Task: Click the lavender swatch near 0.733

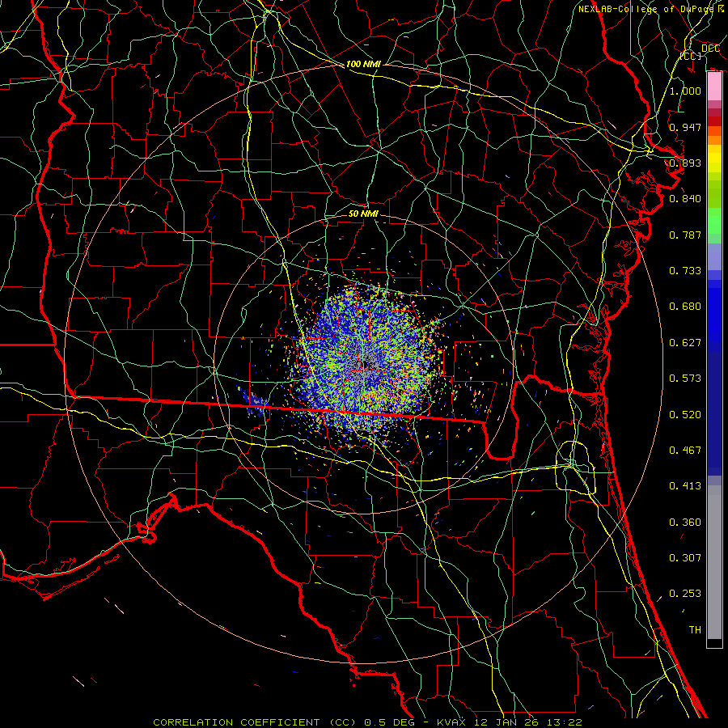Action: click(714, 256)
